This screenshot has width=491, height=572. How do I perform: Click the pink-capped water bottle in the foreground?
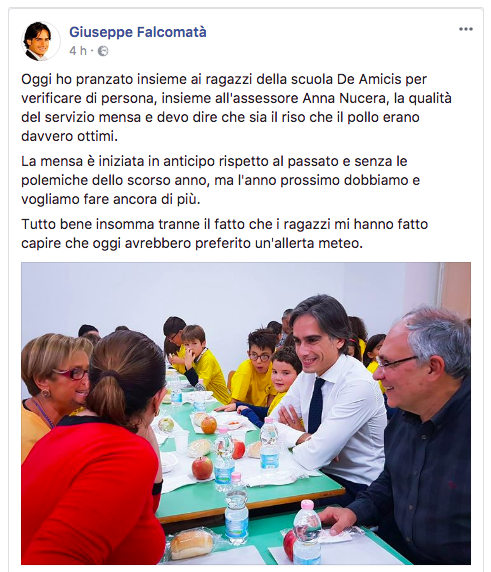tap(307, 533)
